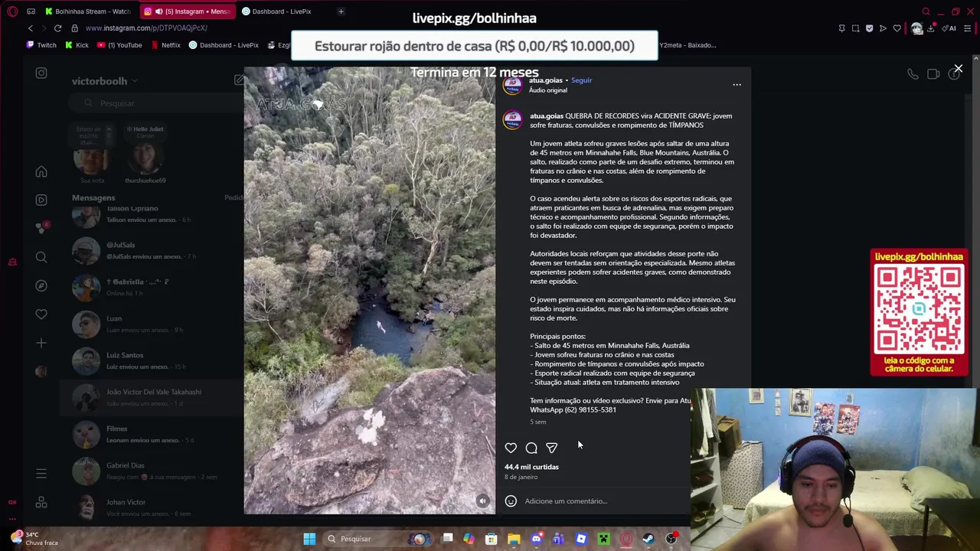Open the Filmes conversation

(149, 434)
